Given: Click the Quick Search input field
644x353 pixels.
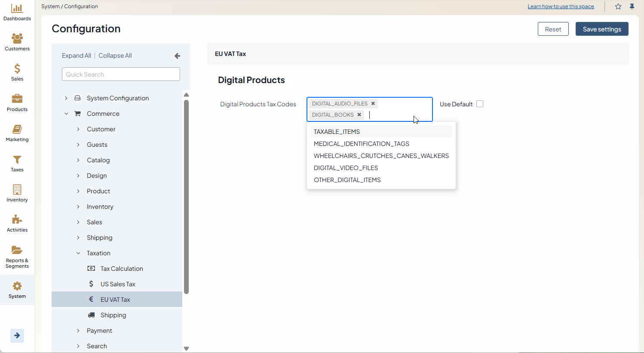Looking at the screenshot, I should tap(121, 74).
